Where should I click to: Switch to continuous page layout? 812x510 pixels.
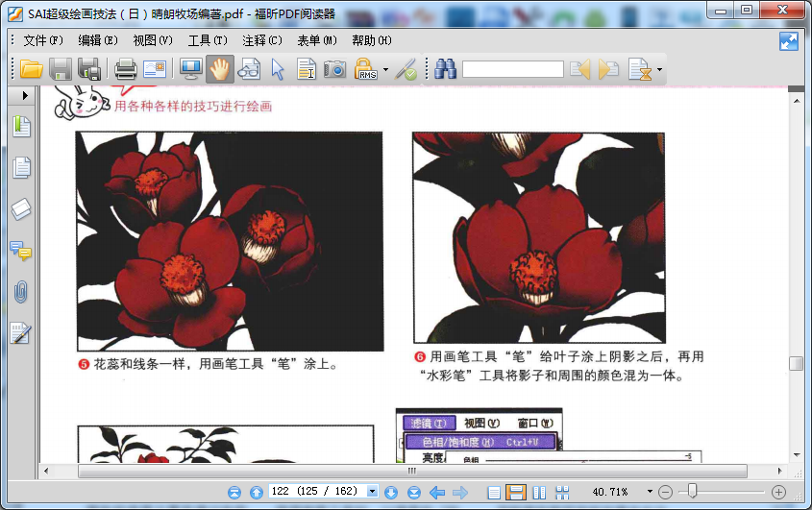click(x=516, y=492)
